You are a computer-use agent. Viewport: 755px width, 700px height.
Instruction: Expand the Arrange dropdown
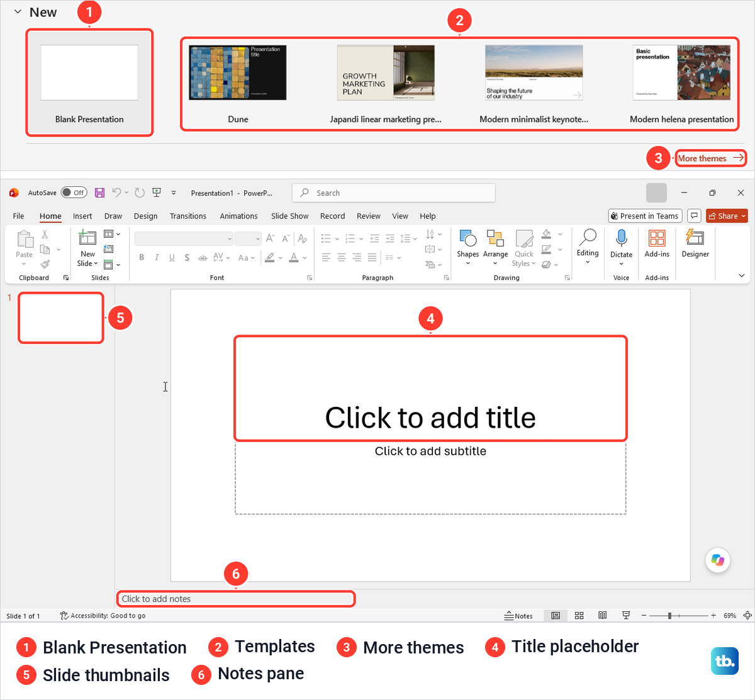coord(495,264)
